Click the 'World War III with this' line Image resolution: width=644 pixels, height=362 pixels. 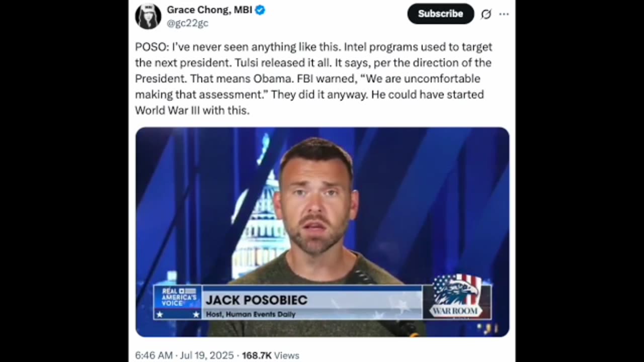(x=192, y=111)
